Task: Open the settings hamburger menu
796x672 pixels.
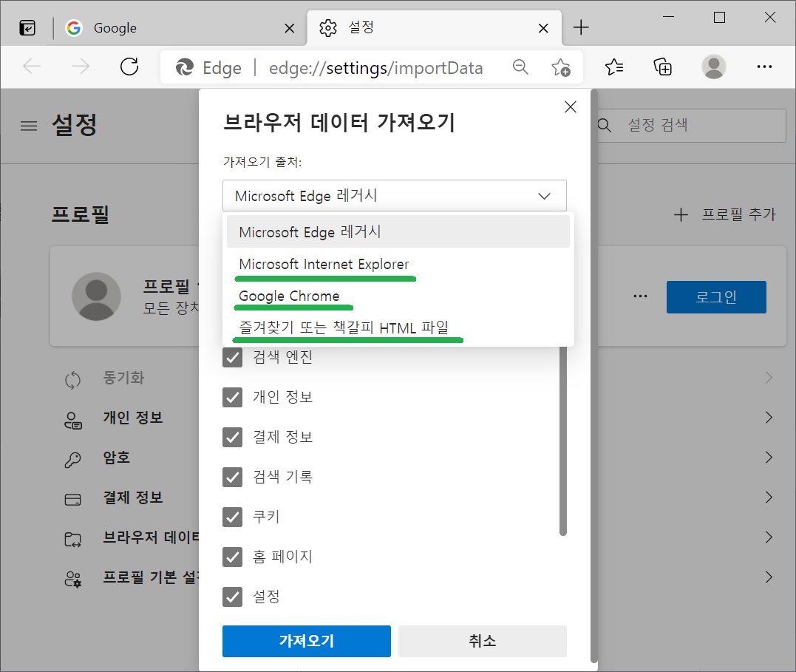Action: 28,126
